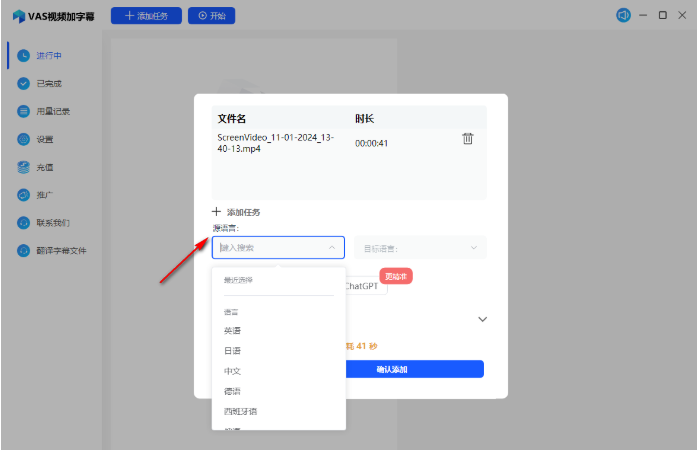Close the VAS window
697x450 pixels.
pyautogui.click(x=682, y=16)
